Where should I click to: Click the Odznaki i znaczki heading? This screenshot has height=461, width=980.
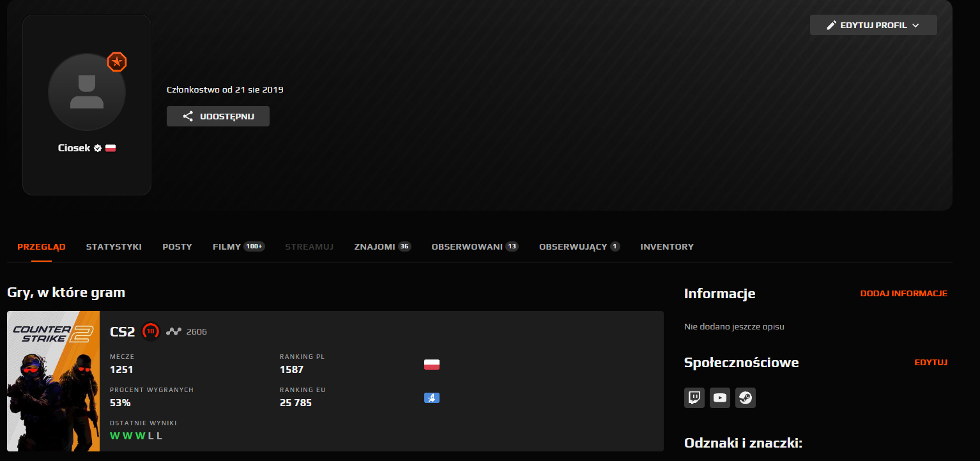pos(743,443)
